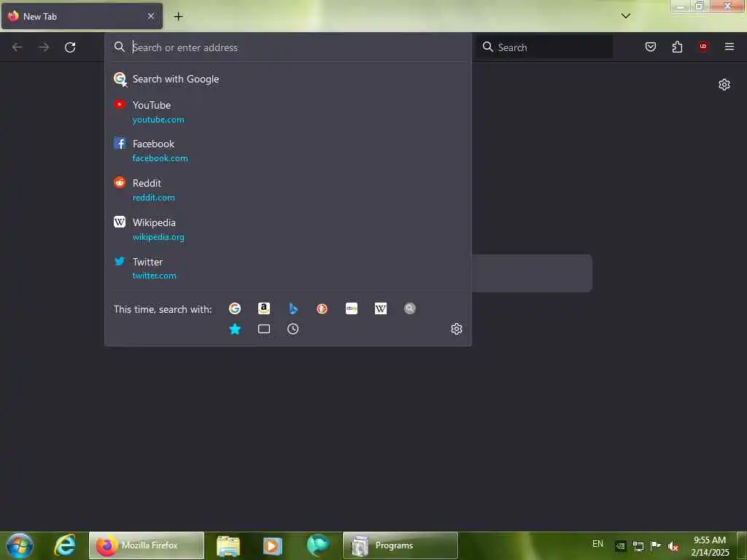Click the facebook.com URL
The height and width of the screenshot is (560, 747).
coord(160,158)
